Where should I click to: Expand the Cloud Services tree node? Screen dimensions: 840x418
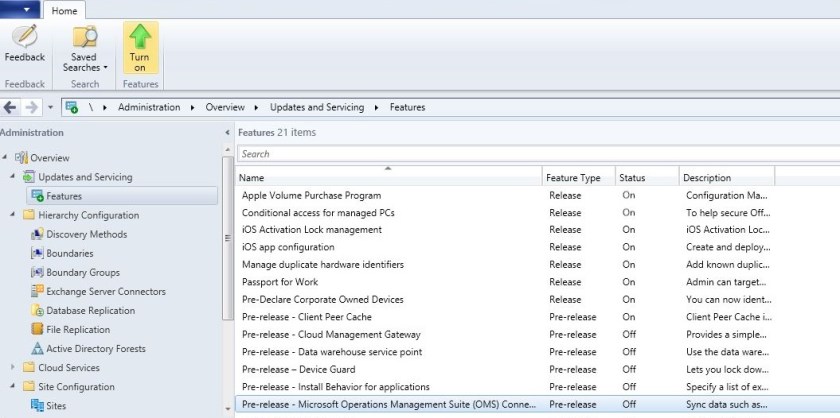point(13,367)
